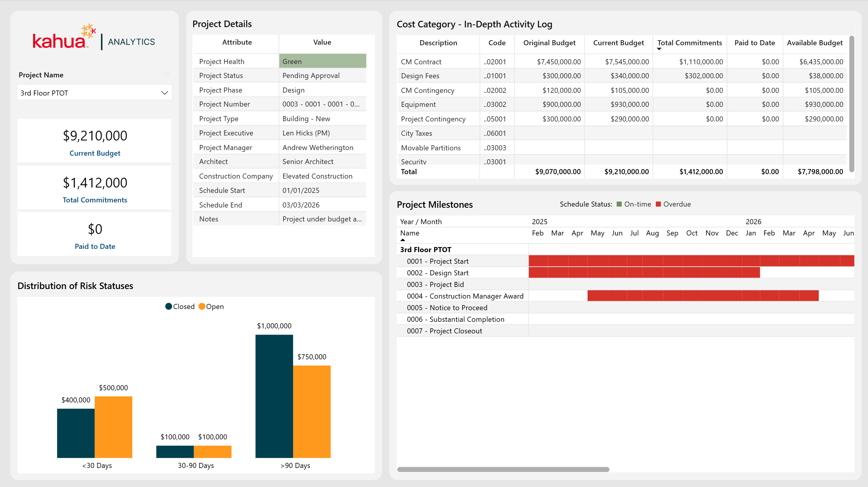The height and width of the screenshot is (487, 868).
Task: Click the milestones horizontal scrollbar
Action: (503, 469)
